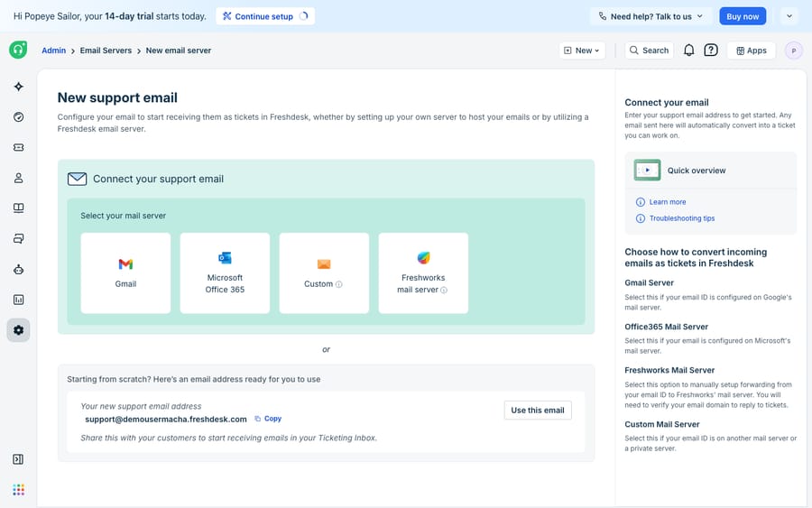Click the Freshdesk headset logo
This screenshot has width=812, height=508.
pos(18,50)
